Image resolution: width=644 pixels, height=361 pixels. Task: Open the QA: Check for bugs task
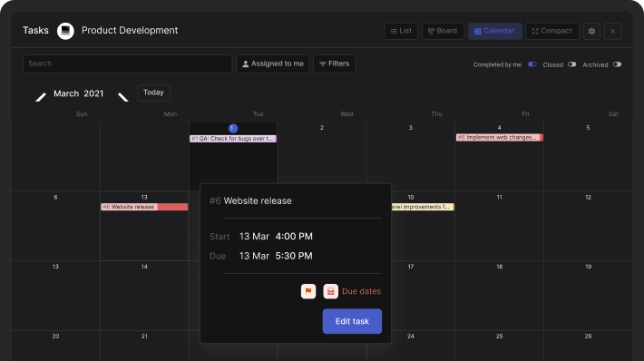pos(233,139)
